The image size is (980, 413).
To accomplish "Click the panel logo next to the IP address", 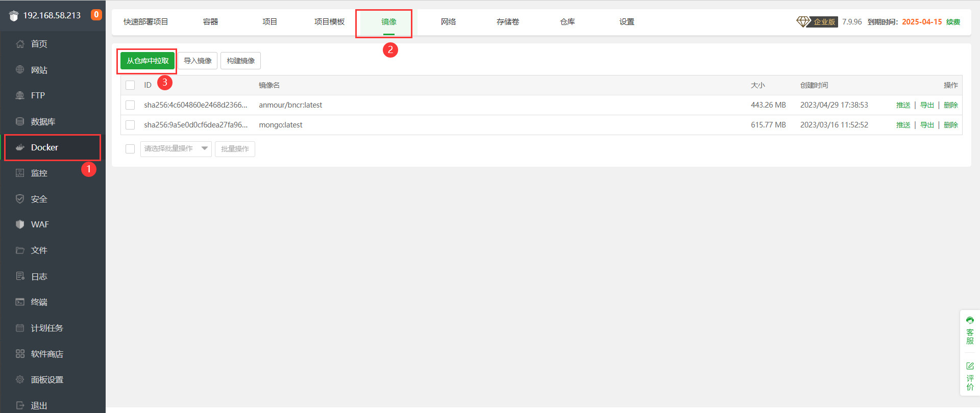I will pyautogui.click(x=14, y=16).
